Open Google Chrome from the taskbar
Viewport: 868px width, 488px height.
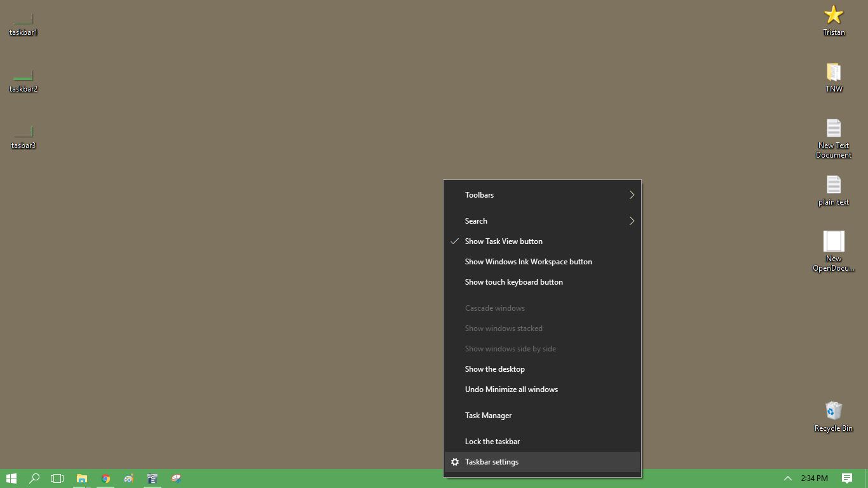[105, 478]
